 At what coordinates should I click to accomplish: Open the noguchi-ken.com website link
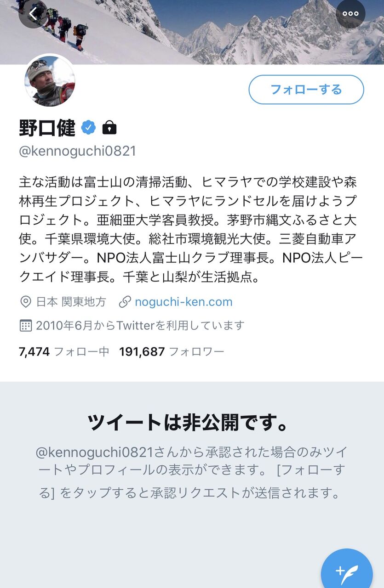click(x=183, y=302)
